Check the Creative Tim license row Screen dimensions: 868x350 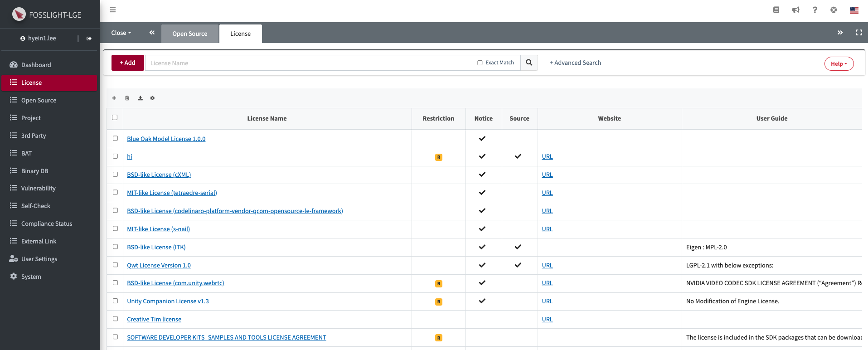pos(115,319)
